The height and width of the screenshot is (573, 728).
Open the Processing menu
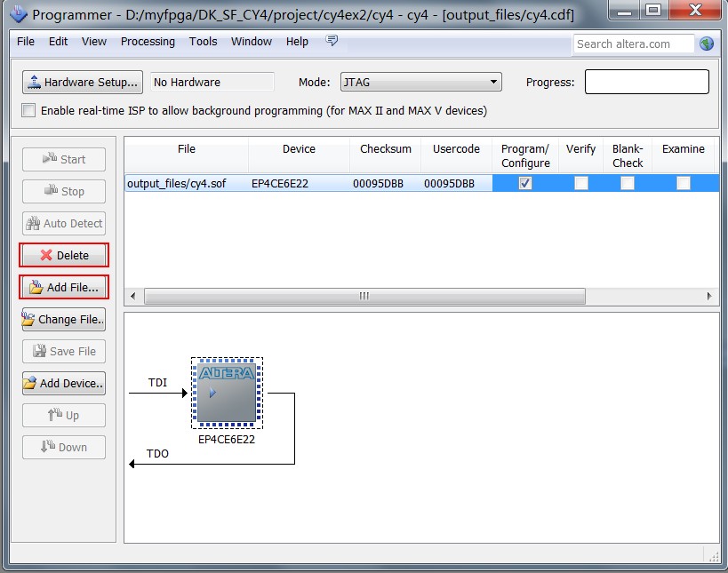[148, 42]
